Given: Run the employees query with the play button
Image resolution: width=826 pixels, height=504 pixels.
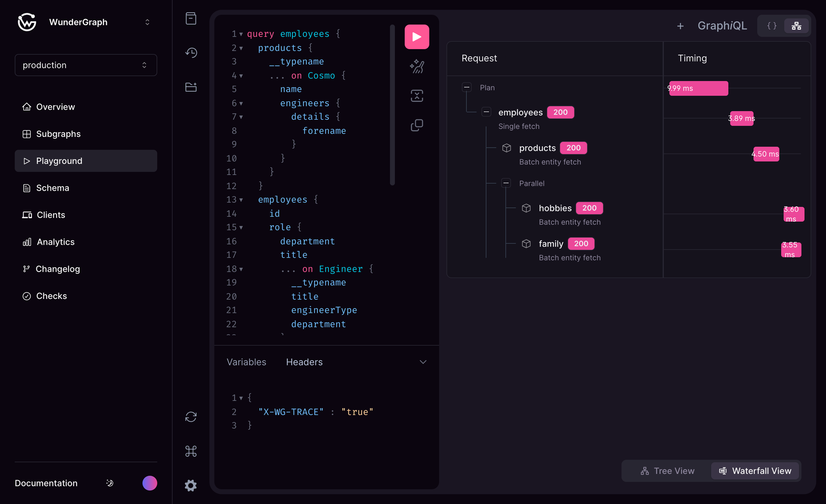Looking at the screenshot, I should click(x=417, y=36).
